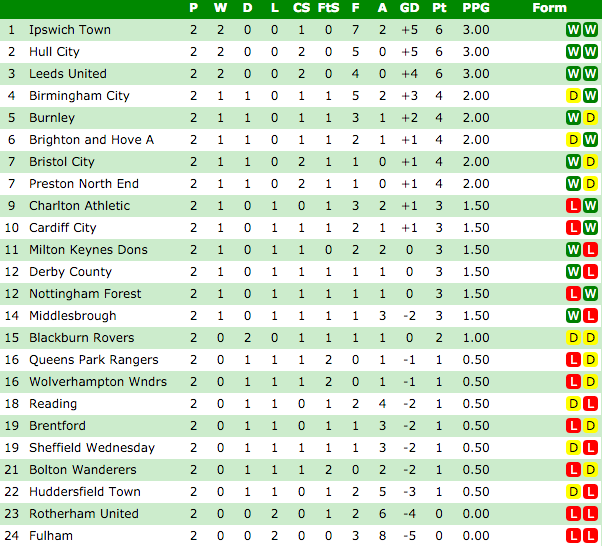Image resolution: width=602 pixels, height=546 pixels.
Task: Open the Leeds United team link
Action: tap(68, 74)
